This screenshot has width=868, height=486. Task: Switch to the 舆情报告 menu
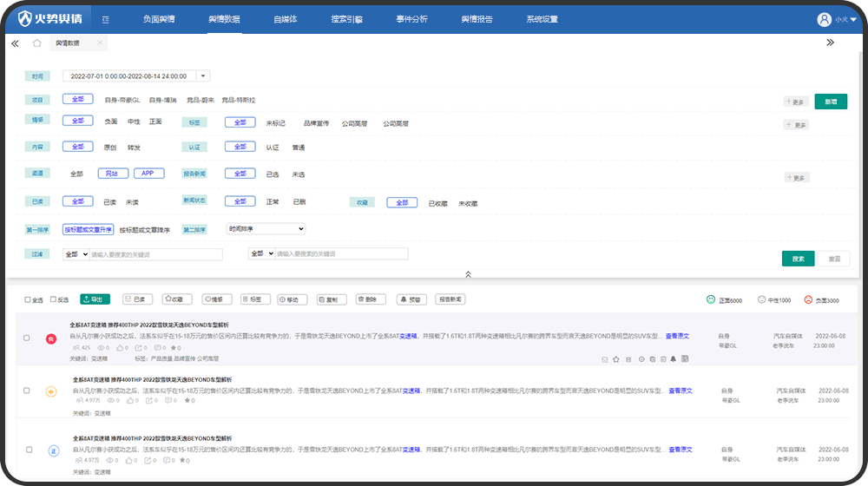pyautogui.click(x=477, y=19)
